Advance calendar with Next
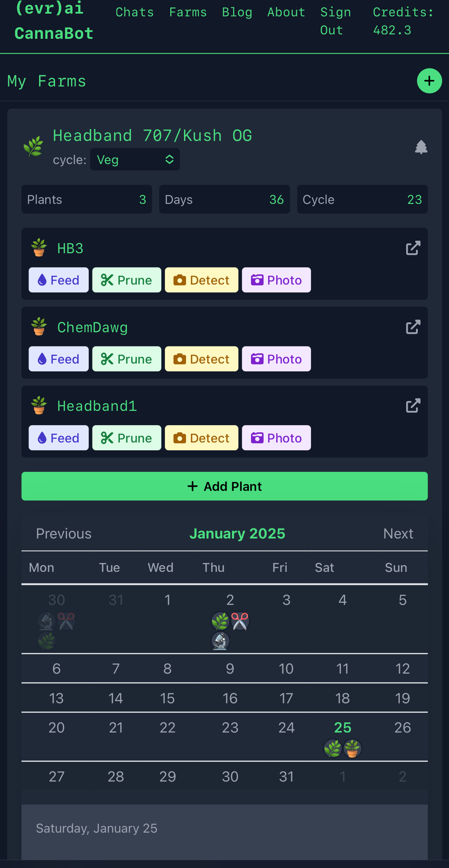The width and height of the screenshot is (449, 868). coord(398,534)
